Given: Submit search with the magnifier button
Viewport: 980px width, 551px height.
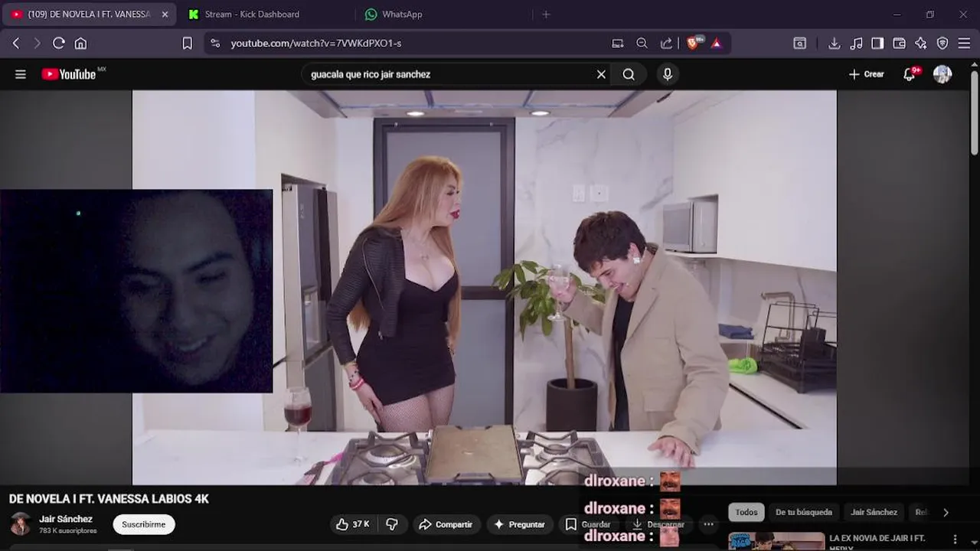Looking at the screenshot, I should (629, 74).
